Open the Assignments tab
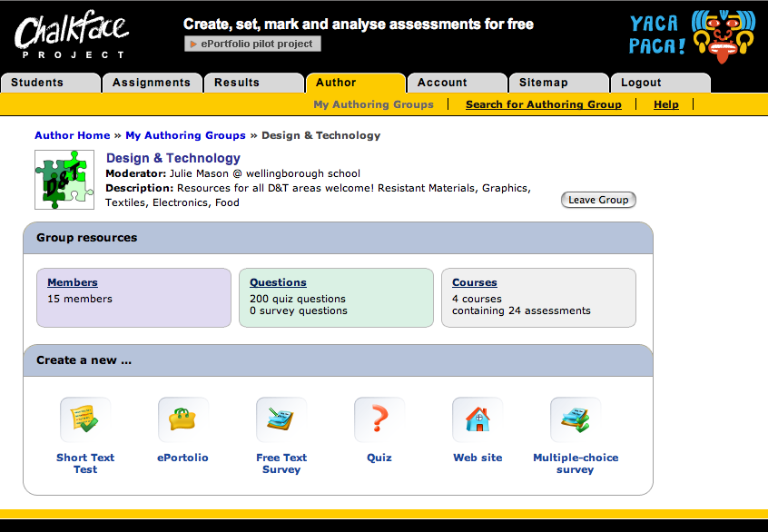The width and height of the screenshot is (768, 532). pos(152,83)
